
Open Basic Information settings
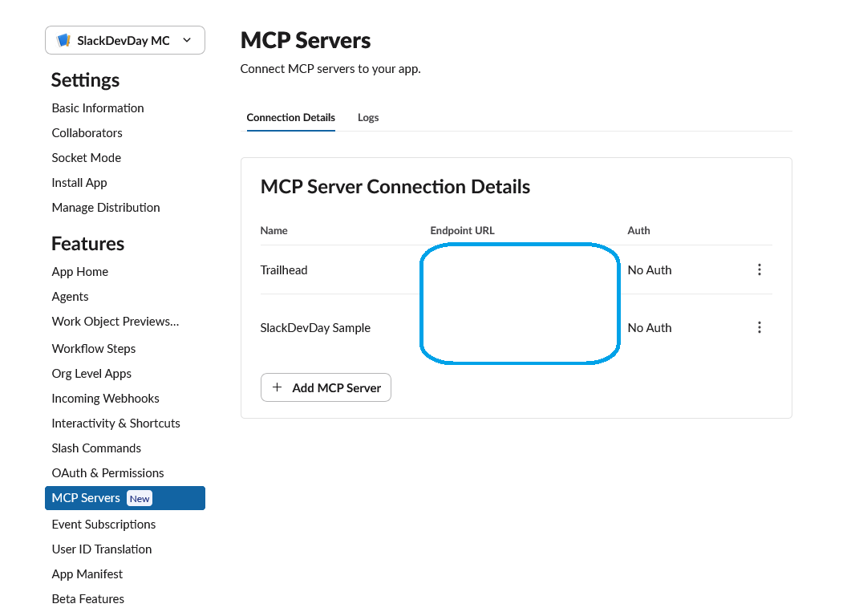pos(98,108)
